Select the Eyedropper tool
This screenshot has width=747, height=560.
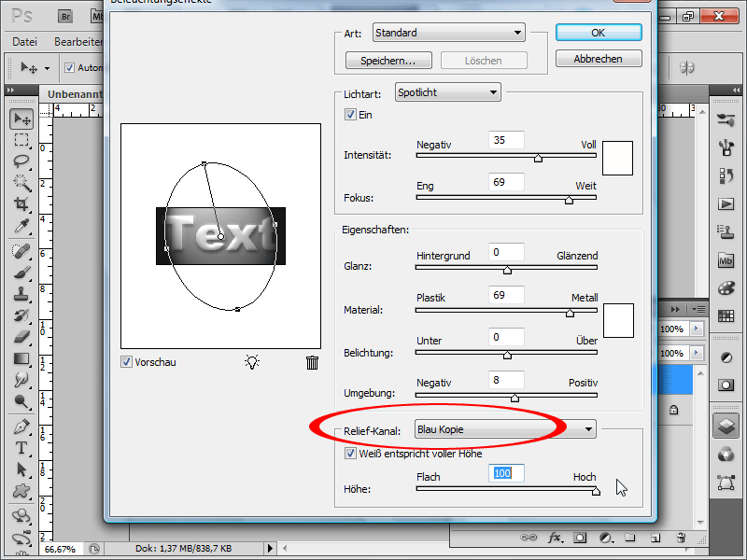(x=21, y=226)
